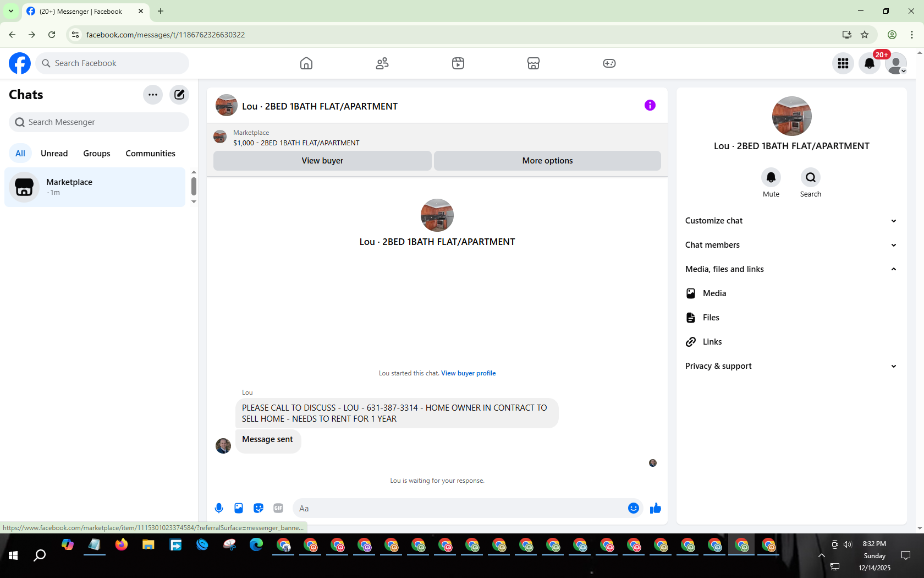
Task: Start a new message with compose icon
Action: 179,95
